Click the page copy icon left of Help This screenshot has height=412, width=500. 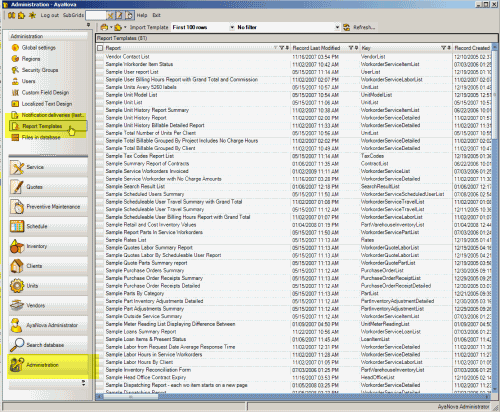click(130, 15)
